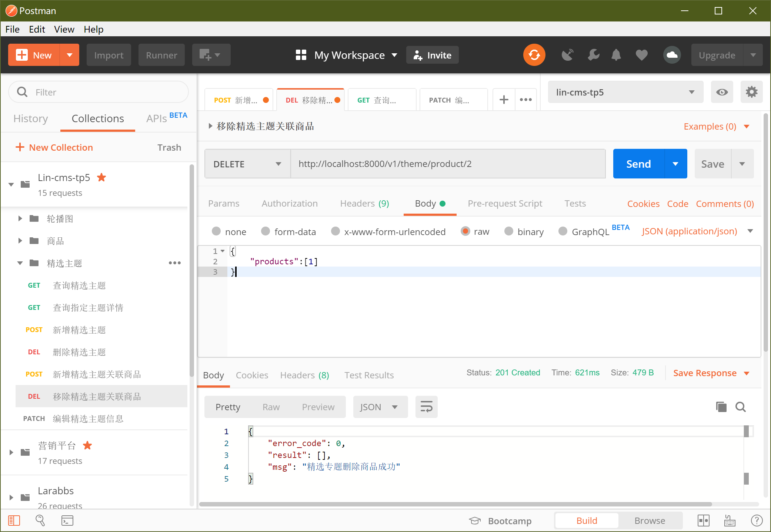Click Invite with person icon

[x=432, y=55]
